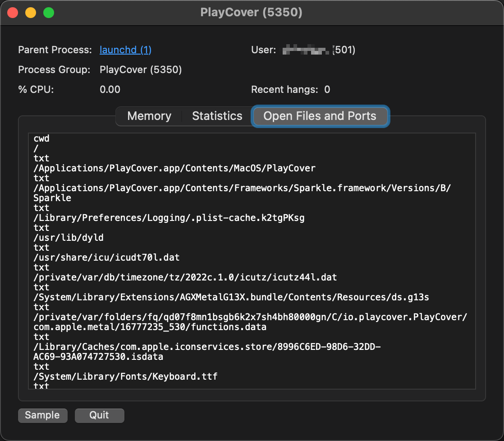The height and width of the screenshot is (441, 504).
Task: Open the launchd (1) parent process link
Action: pyautogui.click(x=125, y=50)
